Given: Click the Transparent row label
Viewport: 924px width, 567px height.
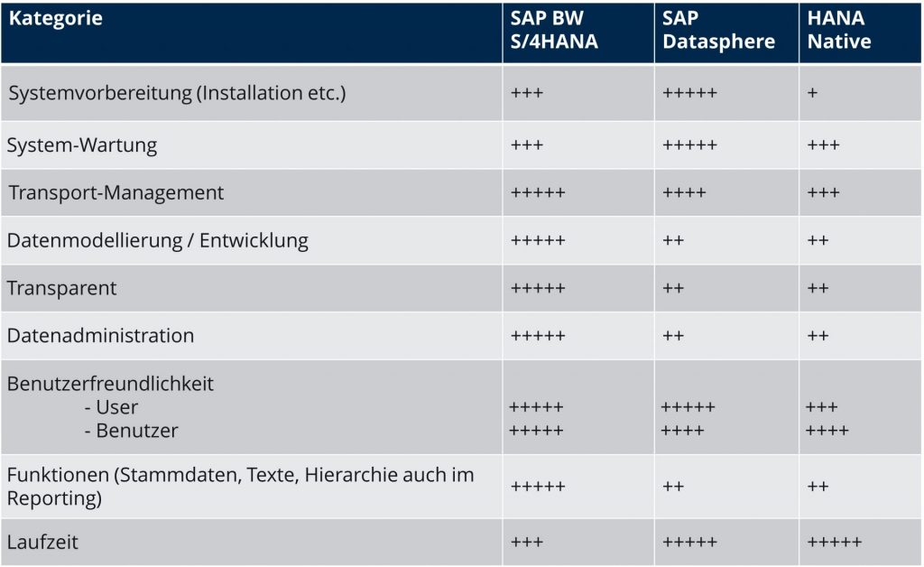Looking at the screenshot, I should (62, 288).
